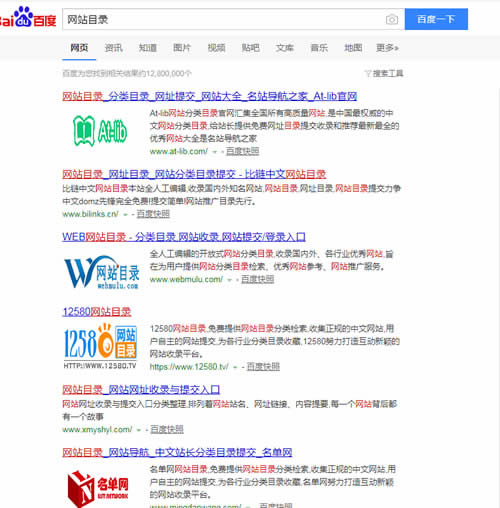Click the Baidu paw logo
This screenshot has width=500, height=508.
28,17
